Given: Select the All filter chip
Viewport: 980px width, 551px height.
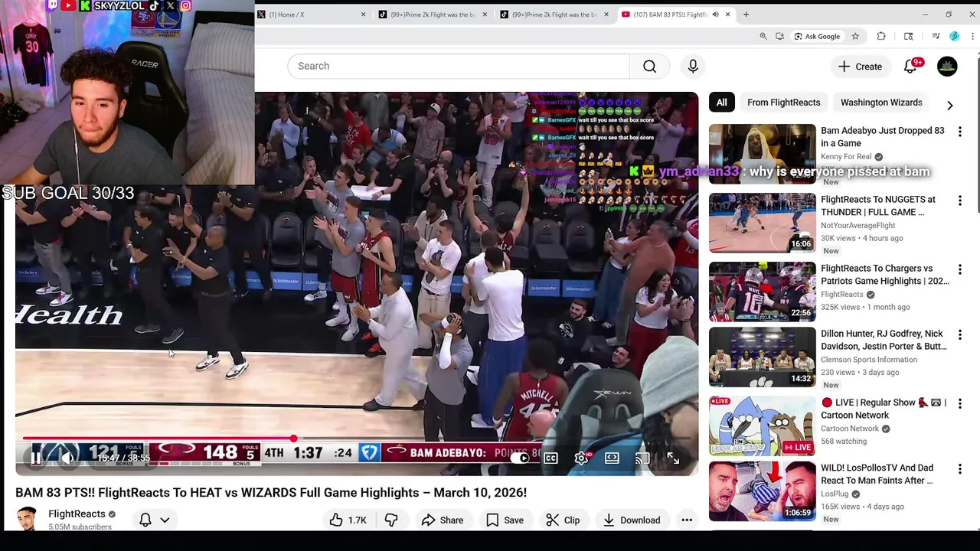Looking at the screenshot, I should point(721,102).
